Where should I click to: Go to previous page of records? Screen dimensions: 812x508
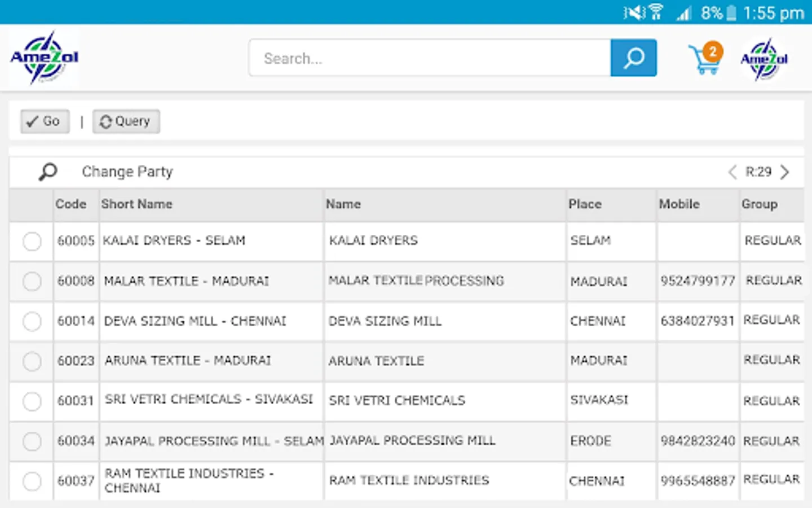[x=732, y=172]
